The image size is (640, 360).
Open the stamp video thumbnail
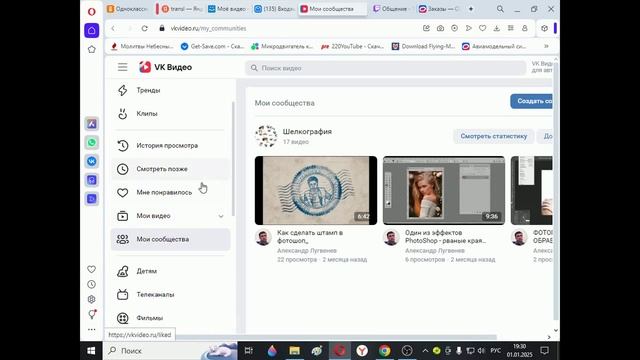(x=316, y=190)
